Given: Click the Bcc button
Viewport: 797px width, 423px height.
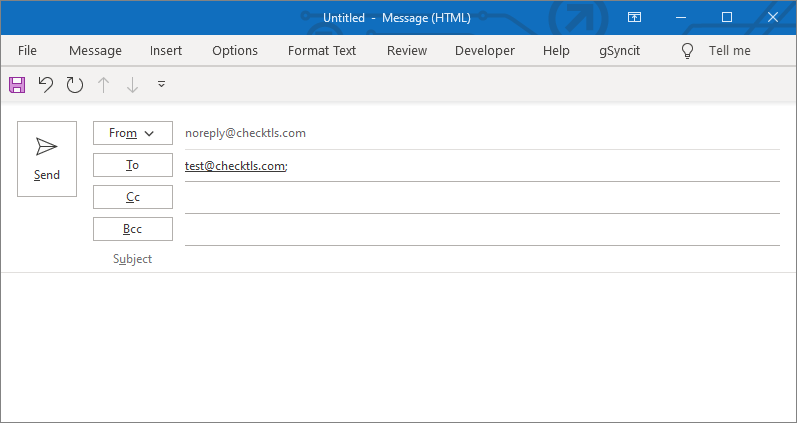Looking at the screenshot, I should 133,229.
